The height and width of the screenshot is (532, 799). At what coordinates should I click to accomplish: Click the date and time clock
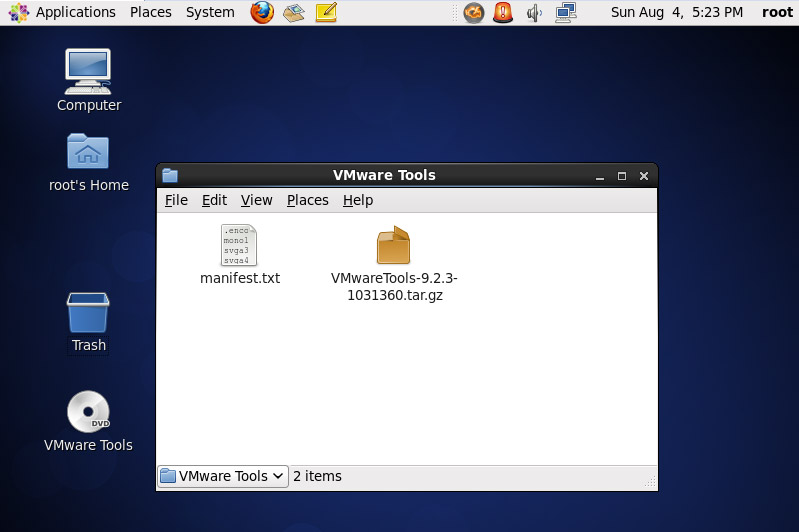tap(677, 12)
